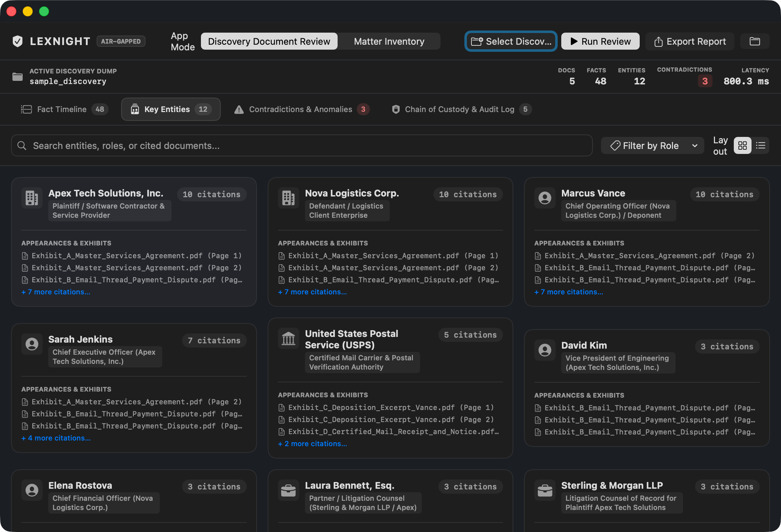Click the Run Review play icon

[574, 41]
